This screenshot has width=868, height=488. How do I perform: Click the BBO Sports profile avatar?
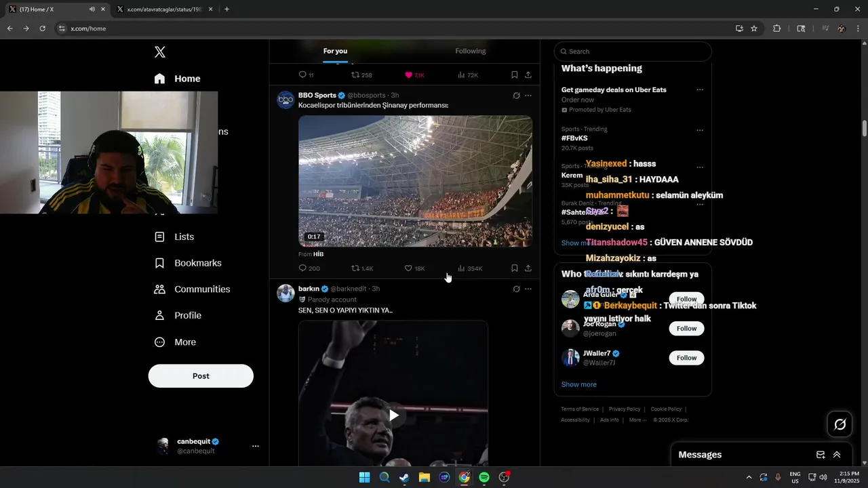(285, 100)
